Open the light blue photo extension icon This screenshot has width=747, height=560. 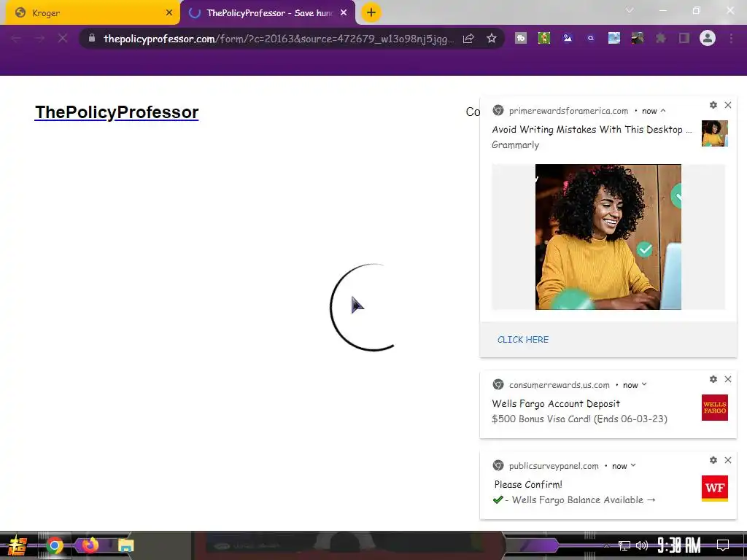pos(614,38)
